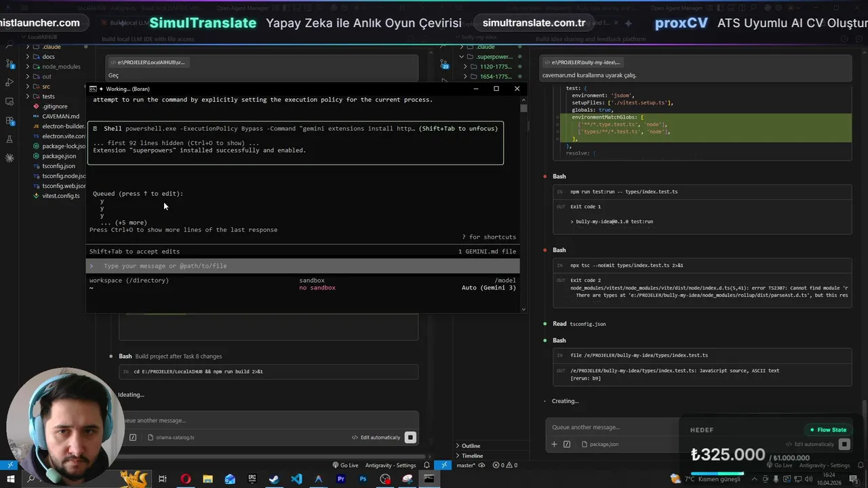The image size is (868, 488).
Task: Click the remote indicator in left status bar
Action: tap(10, 465)
